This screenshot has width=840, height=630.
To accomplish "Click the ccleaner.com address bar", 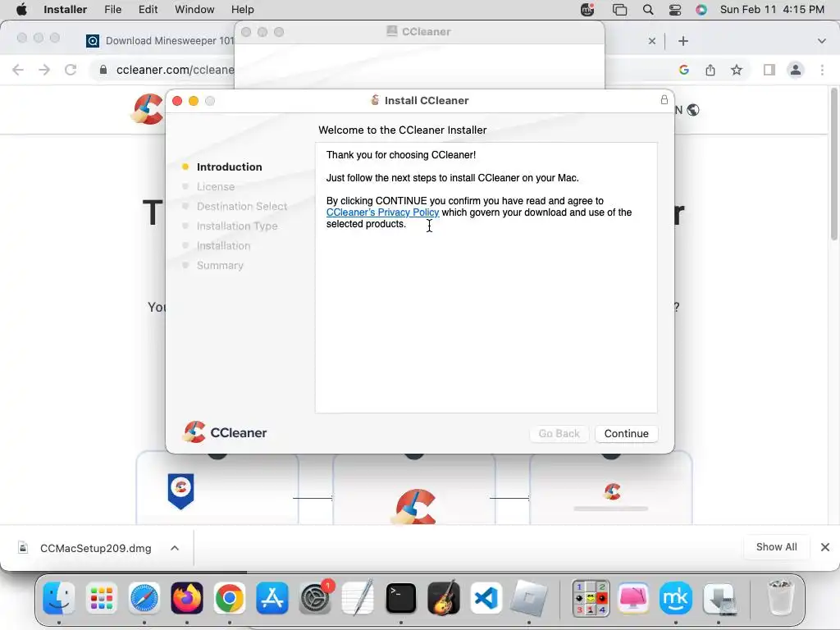I will 175,70.
